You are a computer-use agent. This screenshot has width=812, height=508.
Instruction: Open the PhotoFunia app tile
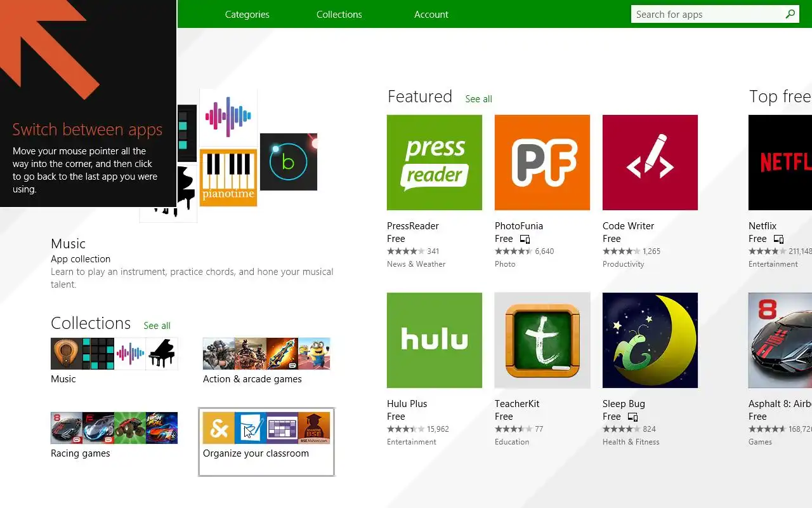(x=542, y=163)
